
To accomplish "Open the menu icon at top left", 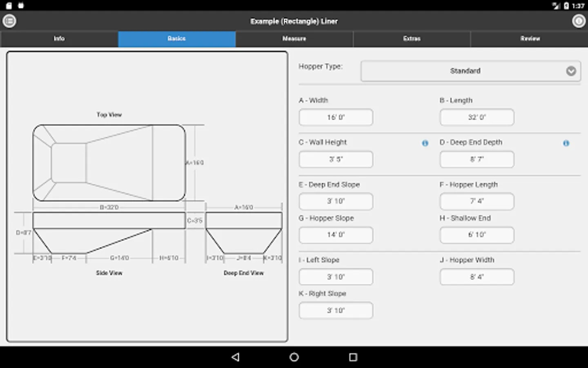I will (x=9, y=21).
